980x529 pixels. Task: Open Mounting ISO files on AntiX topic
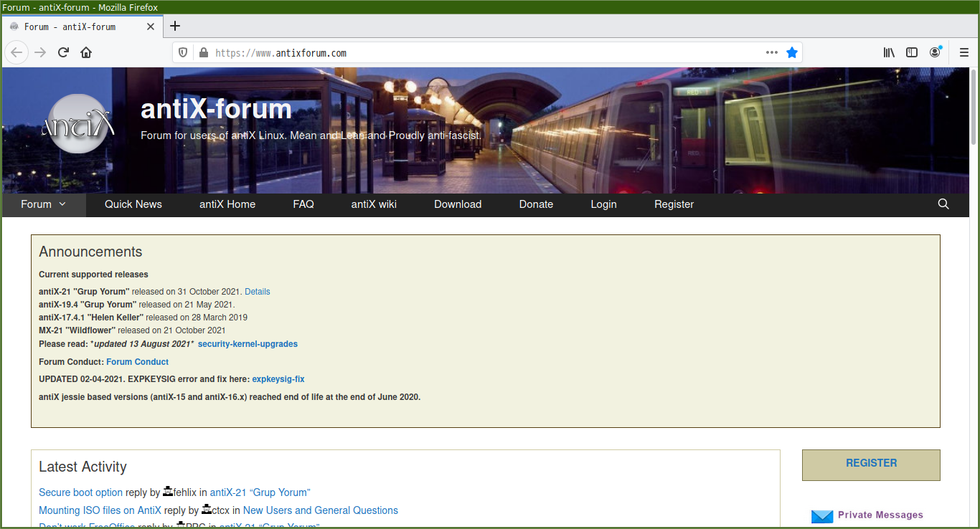[x=100, y=510]
